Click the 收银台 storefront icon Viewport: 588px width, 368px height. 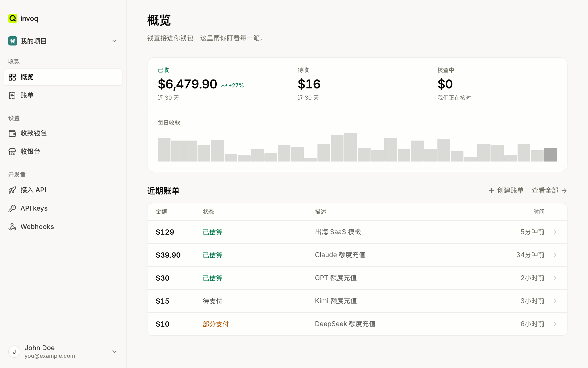12,152
